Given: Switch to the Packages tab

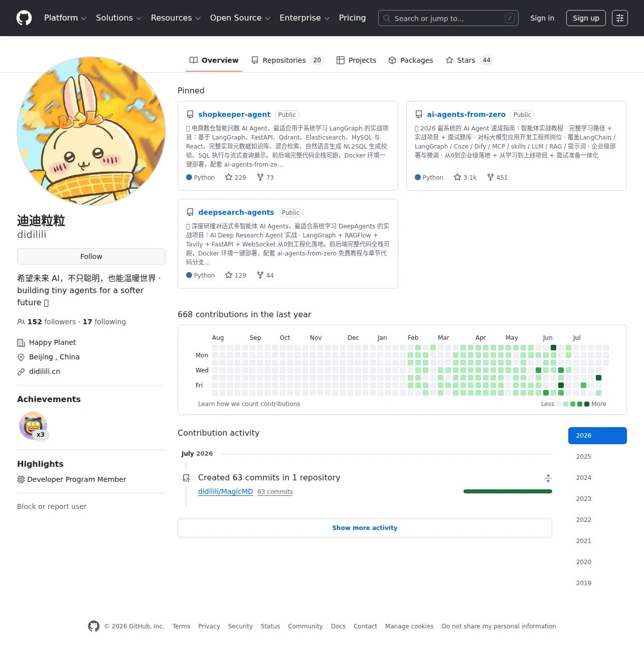Looking at the screenshot, I should 411,60.
